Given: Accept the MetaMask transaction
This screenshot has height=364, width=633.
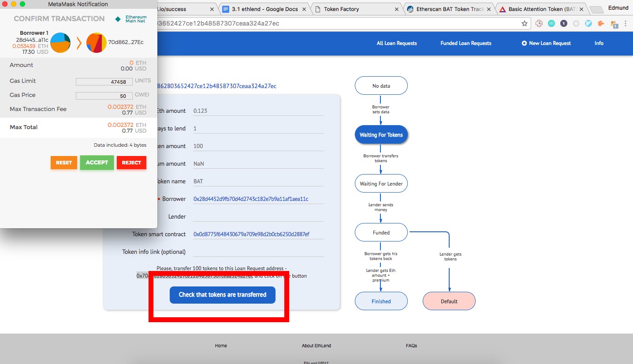Looking at the screenshot, I should pos(97,163).
